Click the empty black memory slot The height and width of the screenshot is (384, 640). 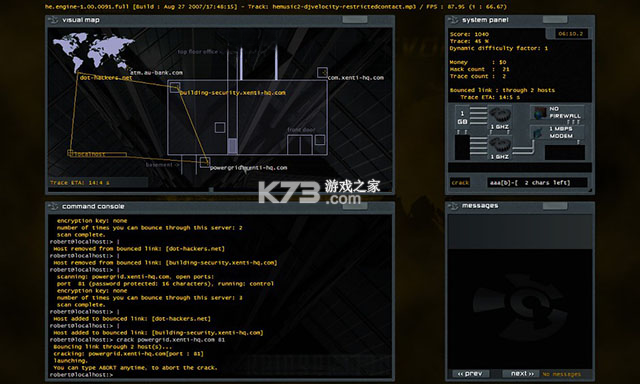click(462, 147)
